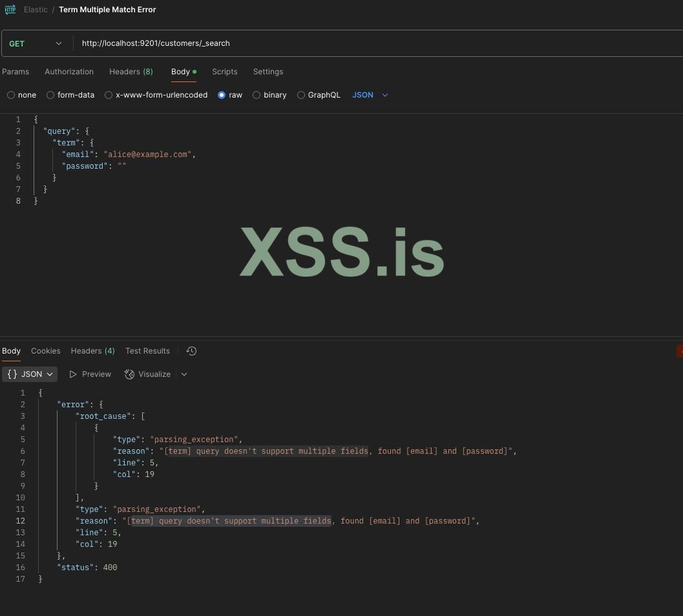The height and width of the screenshot is (616, 683).
Task: Click the "alice@example.com" value in request body
Action: [x=148, y=154]
